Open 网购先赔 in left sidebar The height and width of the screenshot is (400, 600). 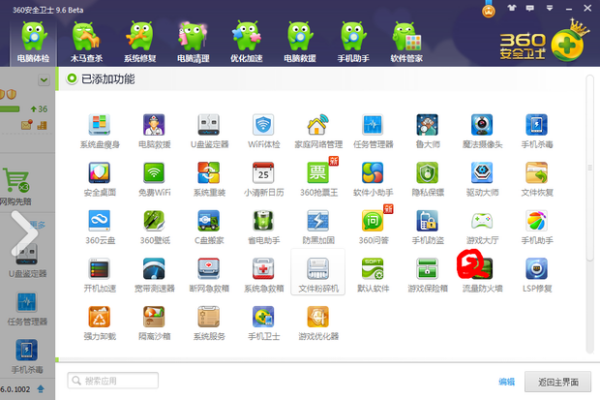click(x=15, y=186)
